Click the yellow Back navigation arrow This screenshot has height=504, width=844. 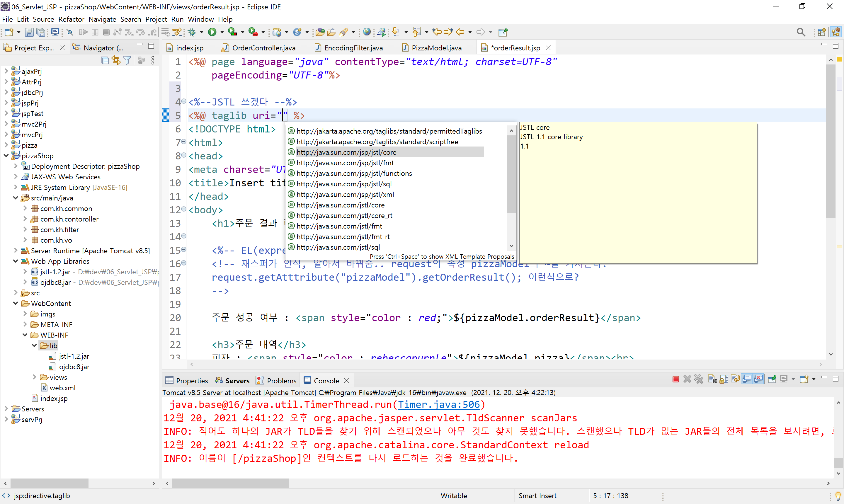point(460,32)
